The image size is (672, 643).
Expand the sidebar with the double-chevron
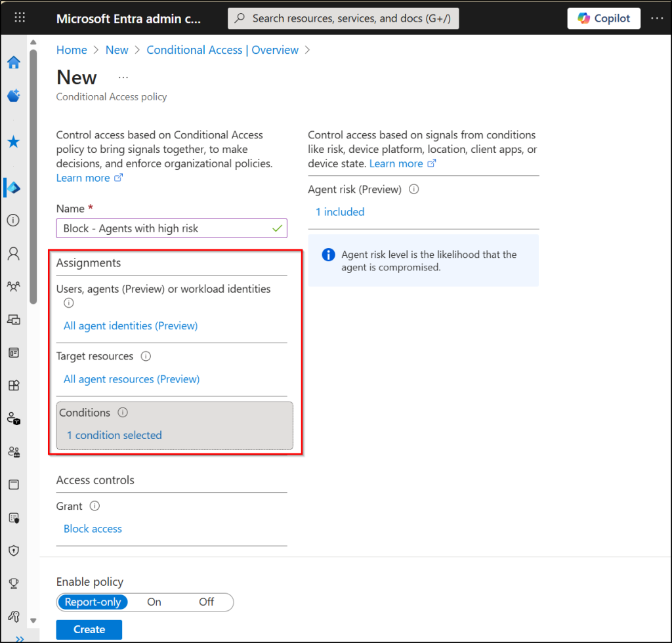click(20, 637)
